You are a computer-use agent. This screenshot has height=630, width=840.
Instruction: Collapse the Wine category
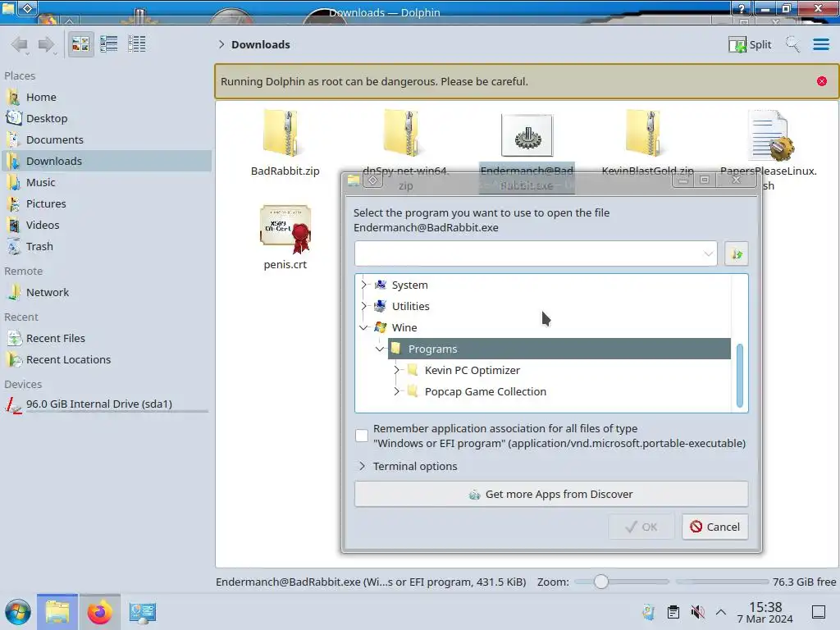364,327
